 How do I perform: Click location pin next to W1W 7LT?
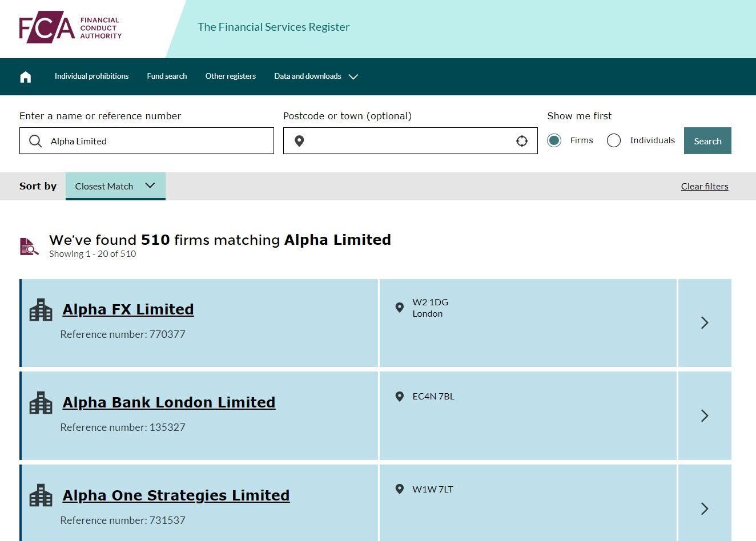[x=400, y=489]
